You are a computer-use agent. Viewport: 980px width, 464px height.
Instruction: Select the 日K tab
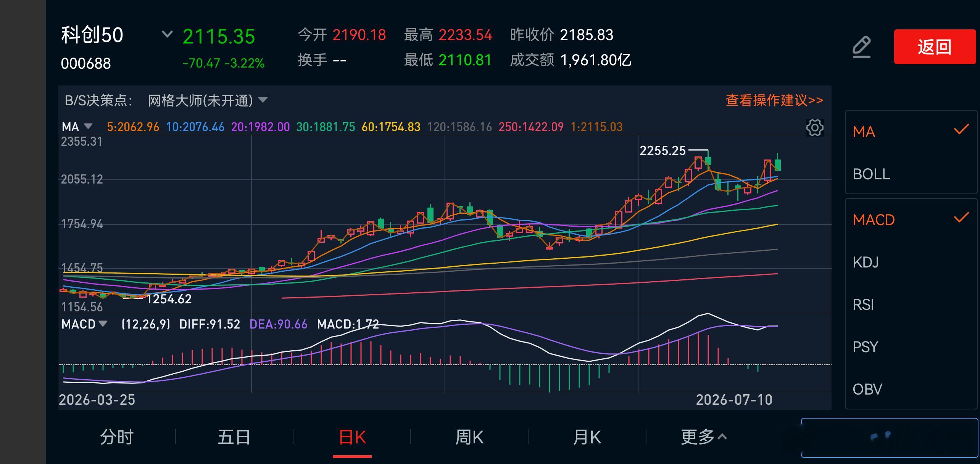[x=352, y=437]
